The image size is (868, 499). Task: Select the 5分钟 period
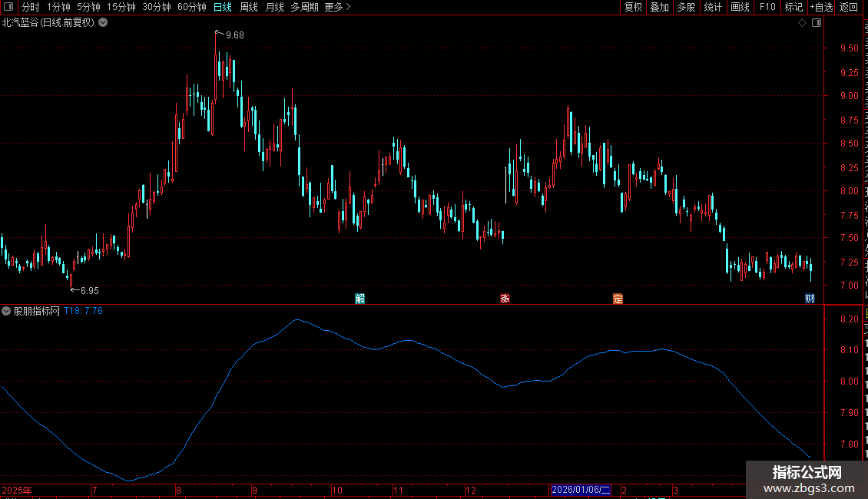[88, 7]
